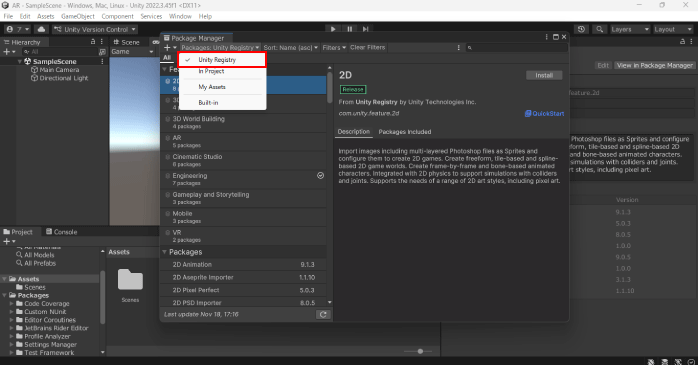Open the SampleScene options kebab menu
The height and width of the screenshot is (365, 698).
(102, 61)
